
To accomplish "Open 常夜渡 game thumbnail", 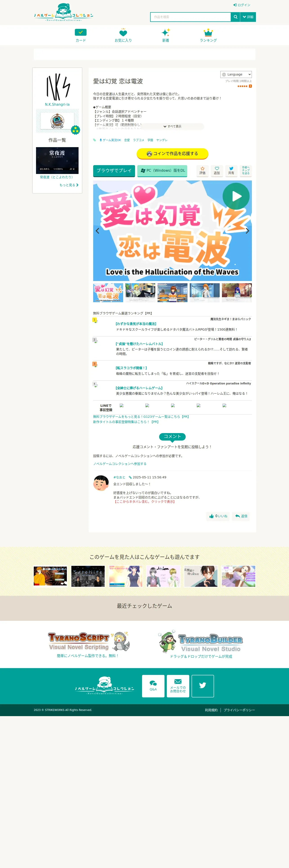I will pyautogui.click(x=57, y=160).
